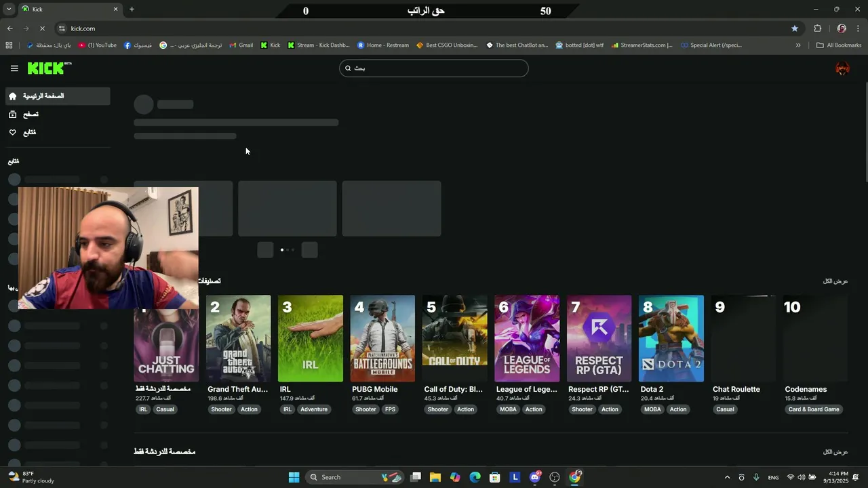This screenshot has height=488, width=868.
Task: Open the Best CSGO Unboxing bookmark
Action: 447,45
